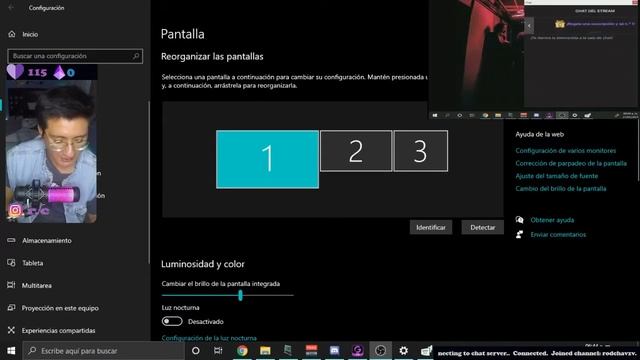The width and height of the screenshot is (640, 360).
Task: Select display 1 in the arrangement
Action: (267, 159)
